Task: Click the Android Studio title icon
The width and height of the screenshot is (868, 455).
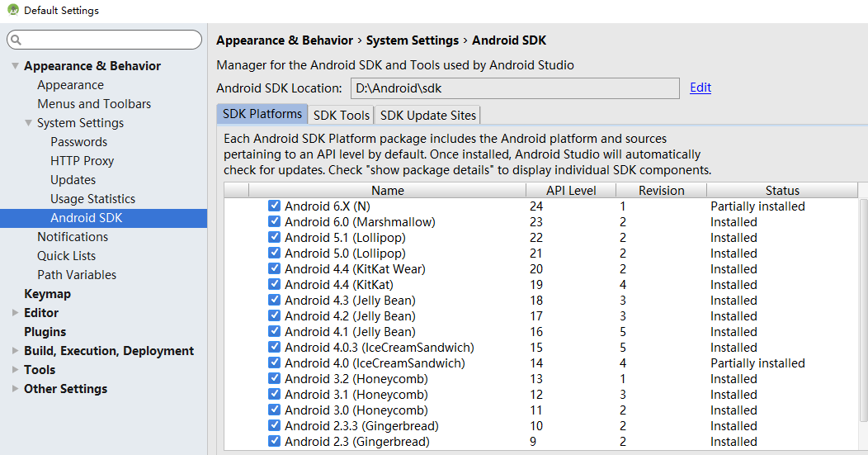Action: tap(13, 9)
